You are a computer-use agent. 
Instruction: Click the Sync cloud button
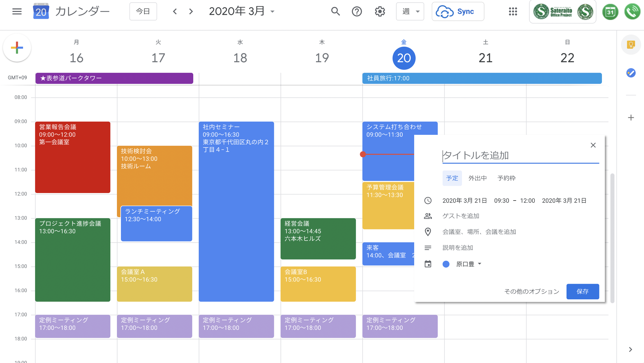tap(458, 12)
